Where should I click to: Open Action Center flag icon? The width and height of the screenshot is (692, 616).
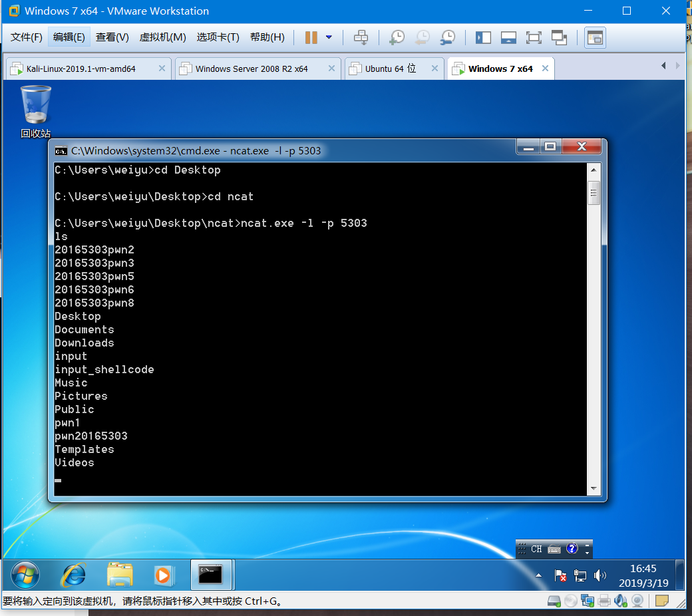560,575
